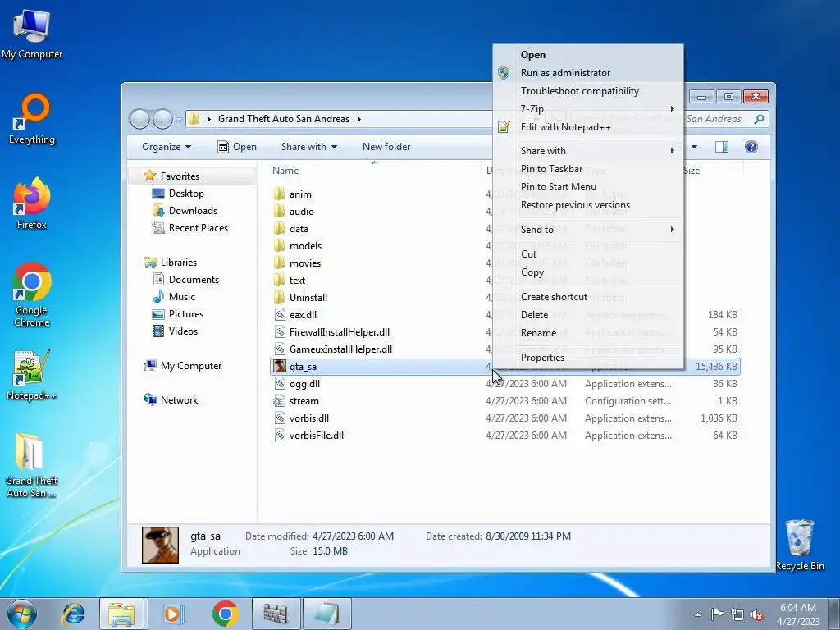
Task: Click arrow after Grand Theft Auto San Andreas breadcrumb
Action: (x=359, y=119)
